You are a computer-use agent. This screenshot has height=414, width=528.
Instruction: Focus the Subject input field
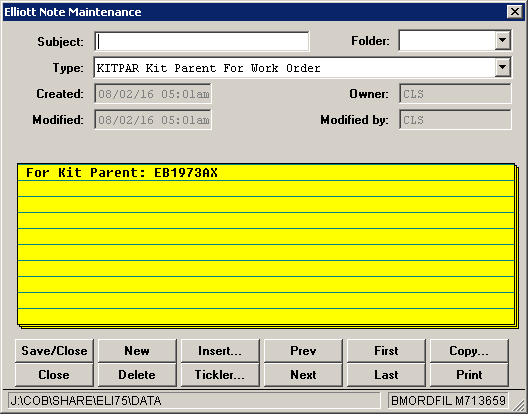202,42
